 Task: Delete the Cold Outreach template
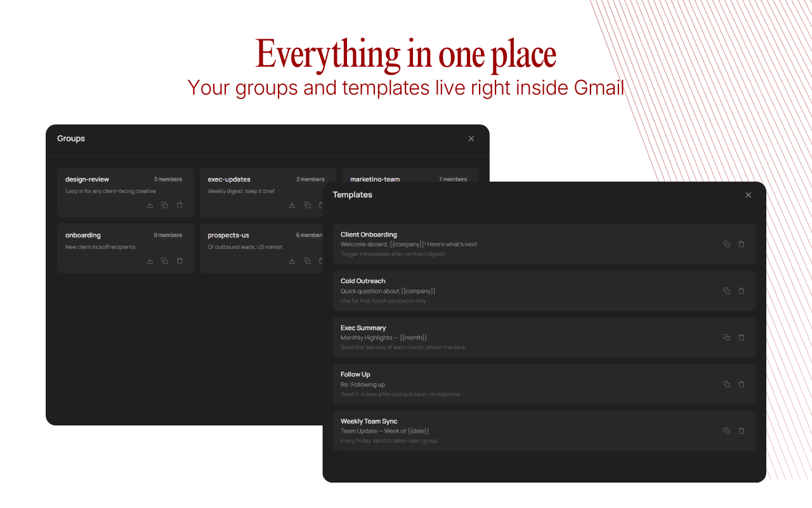pos(742,291)
